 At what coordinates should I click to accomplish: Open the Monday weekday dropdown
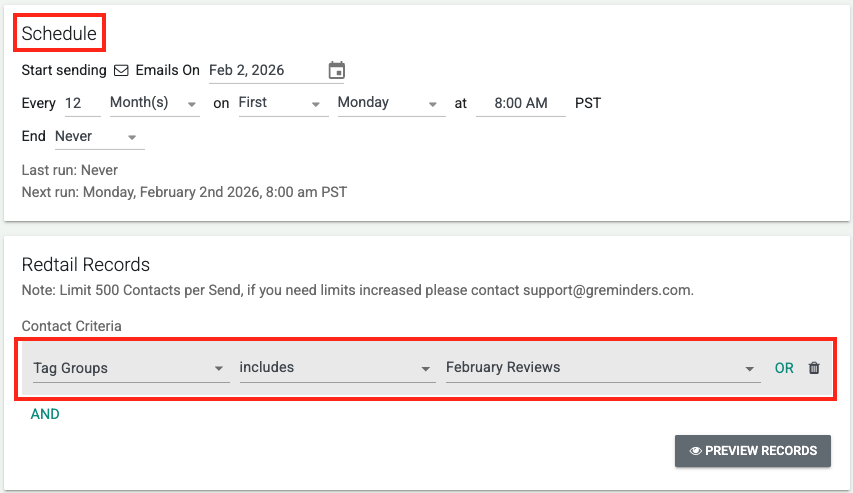pos(390,103)
